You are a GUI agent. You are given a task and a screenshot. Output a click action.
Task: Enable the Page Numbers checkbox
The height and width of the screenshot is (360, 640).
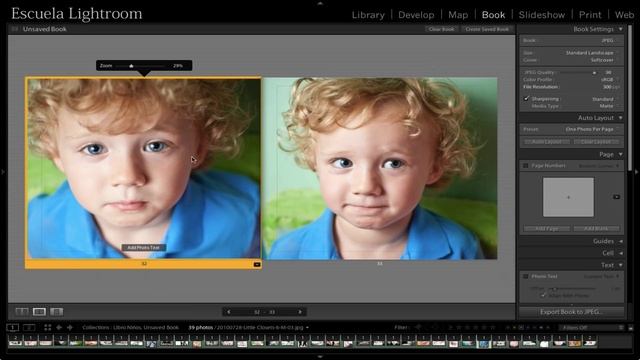click(526, 166)
